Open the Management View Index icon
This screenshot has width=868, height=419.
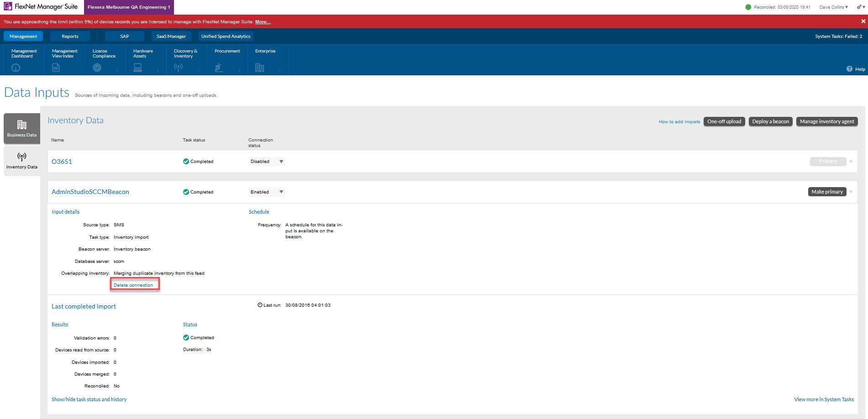pos(56,68)
